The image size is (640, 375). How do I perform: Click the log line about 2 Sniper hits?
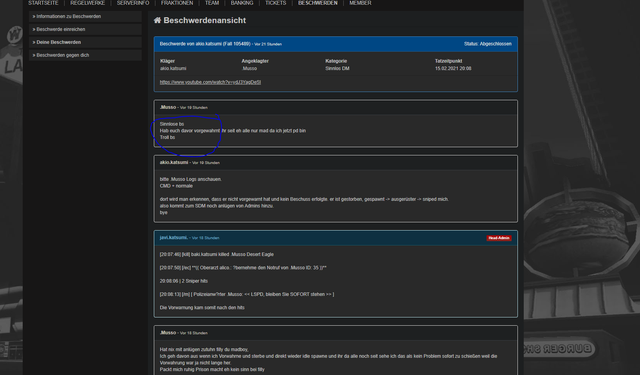(184, 281)
